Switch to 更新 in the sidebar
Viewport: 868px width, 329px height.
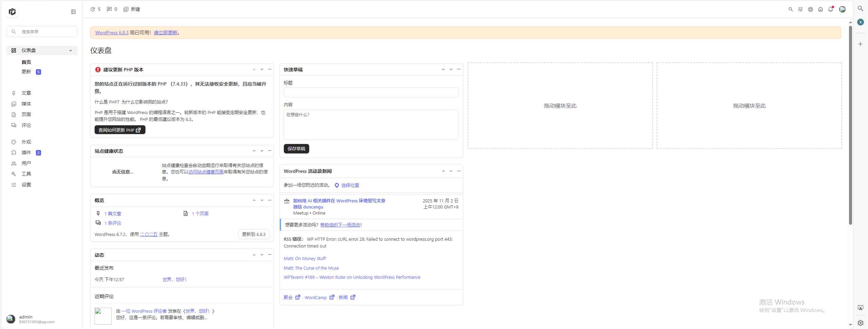[26, 72]
